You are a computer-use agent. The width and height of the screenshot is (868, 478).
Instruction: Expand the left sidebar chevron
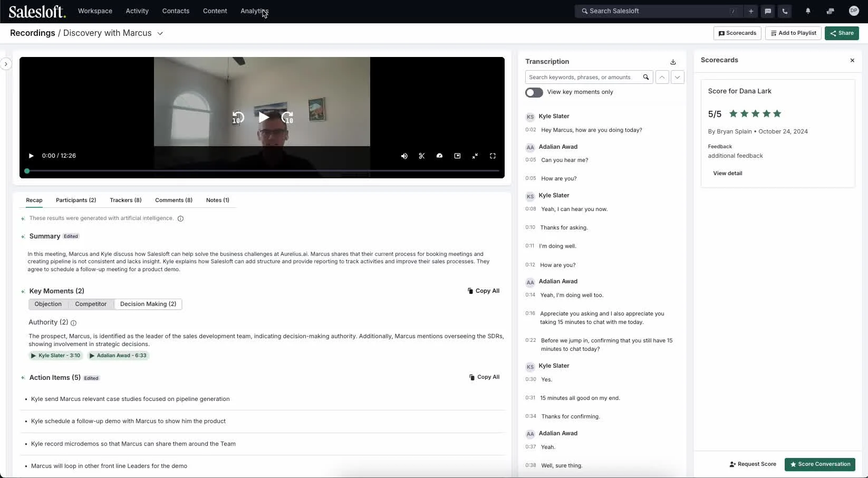click(x=6, y=64)
